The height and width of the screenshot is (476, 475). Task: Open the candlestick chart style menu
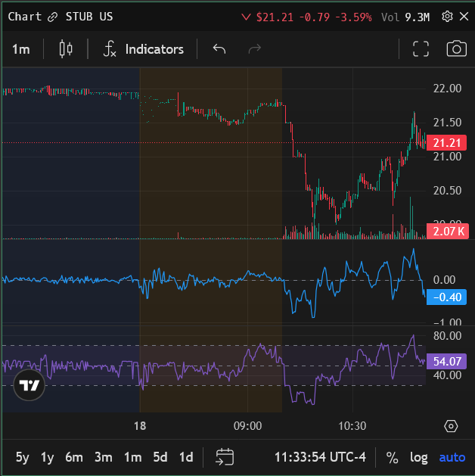click(x=66, y=49)
